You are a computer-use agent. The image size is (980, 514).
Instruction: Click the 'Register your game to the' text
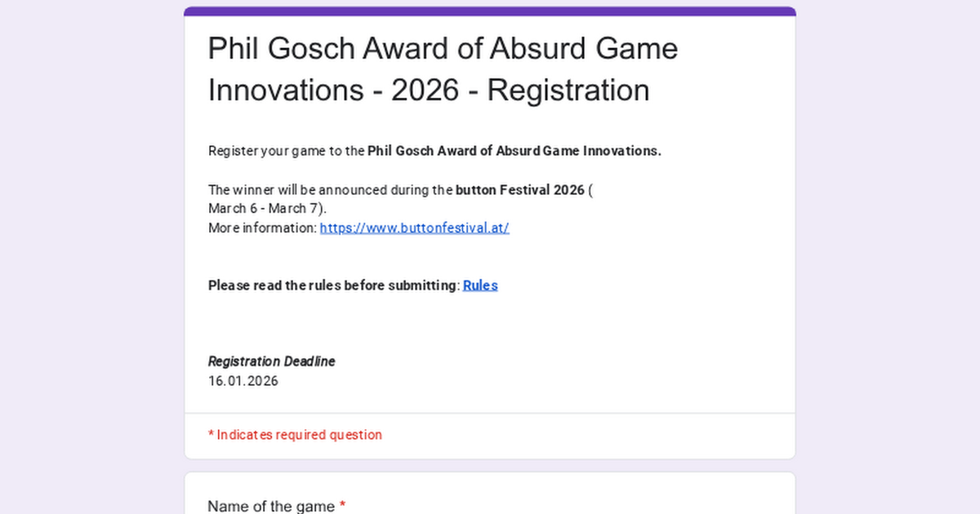[287, 151]
